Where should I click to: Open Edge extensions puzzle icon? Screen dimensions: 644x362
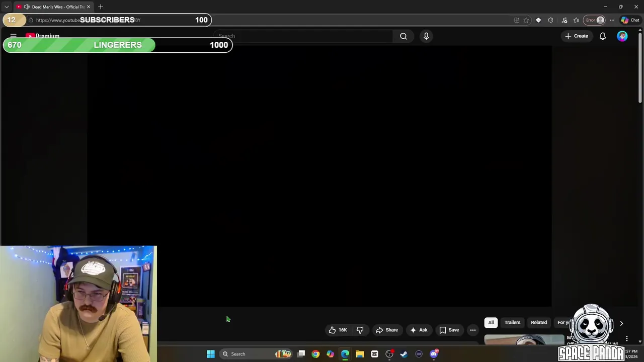point(550,20)
